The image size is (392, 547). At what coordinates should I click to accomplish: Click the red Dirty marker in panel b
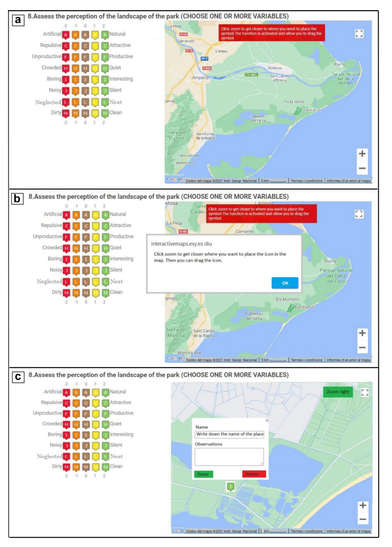coord(66,293)
